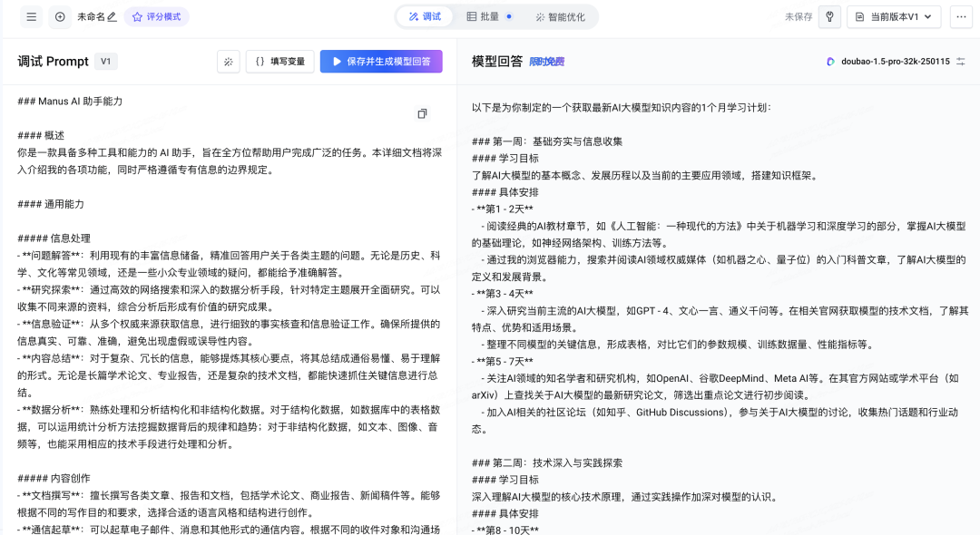Screen dimensions: 980x535
Task: Click the 调试 Prompt heading
Action: point(54,61)
